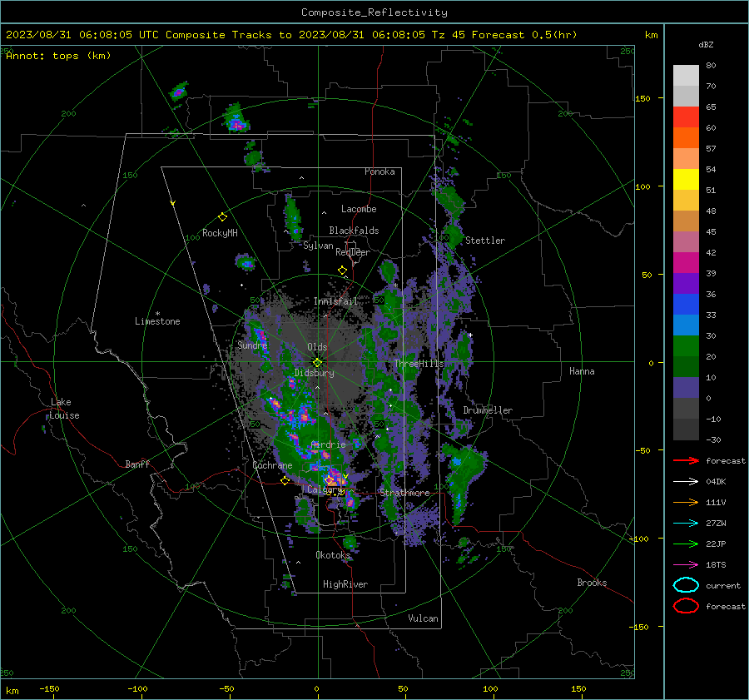749x700 pixels.
Task: Pick the red 65 to 60 dBZ band
Action: [x=686, y=117]
